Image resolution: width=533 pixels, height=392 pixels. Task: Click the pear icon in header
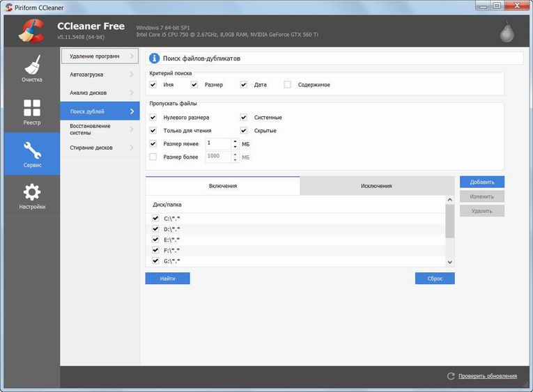pyautogui.click(x=507, y=31)
